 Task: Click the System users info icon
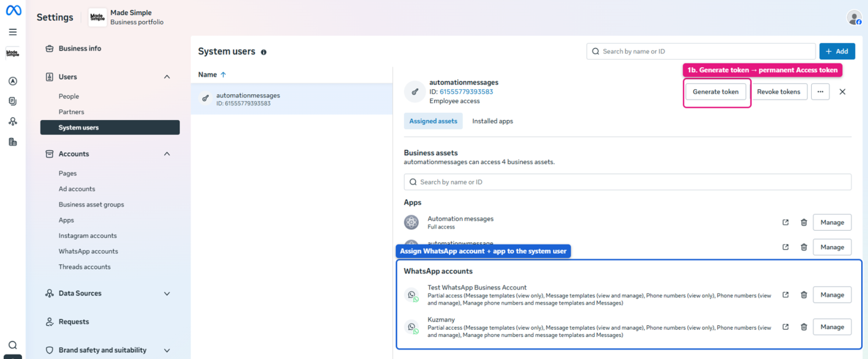[x=264, y=52]
